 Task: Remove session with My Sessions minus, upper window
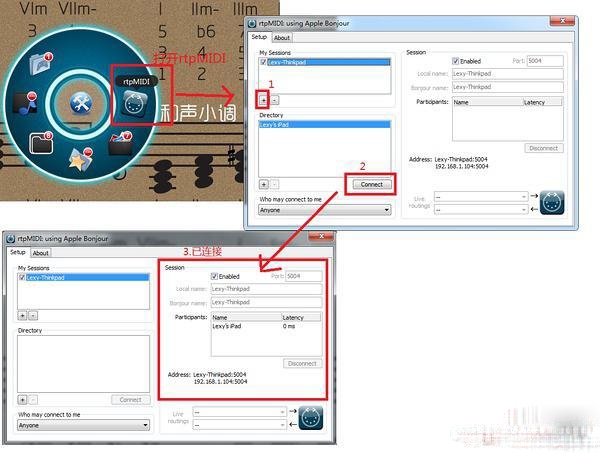[x=275, y=100]
